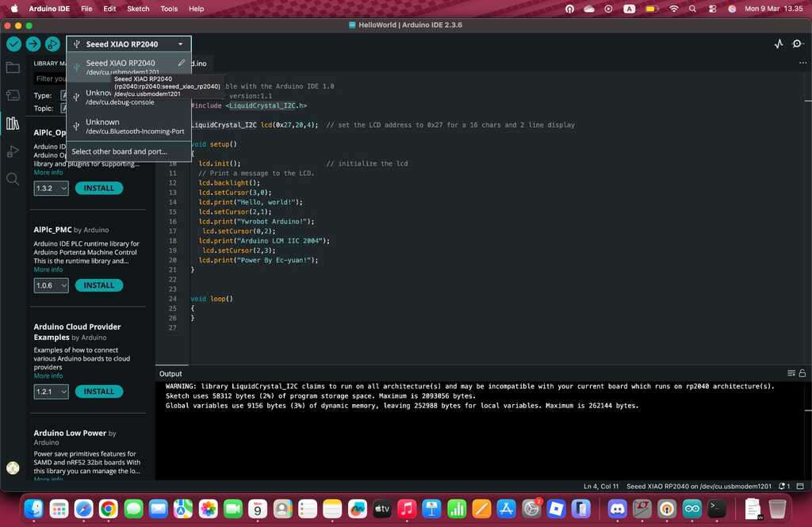Open Finder from the Dock

coord(34,509)
